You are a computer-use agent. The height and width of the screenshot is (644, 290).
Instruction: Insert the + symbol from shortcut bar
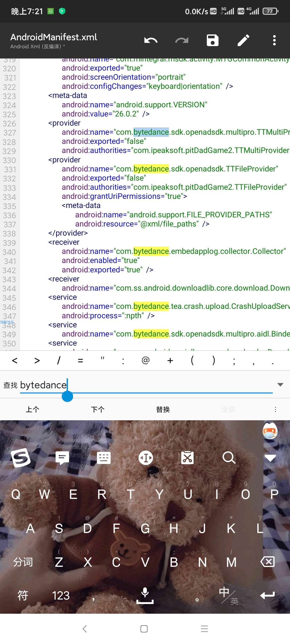coord(170,361)
